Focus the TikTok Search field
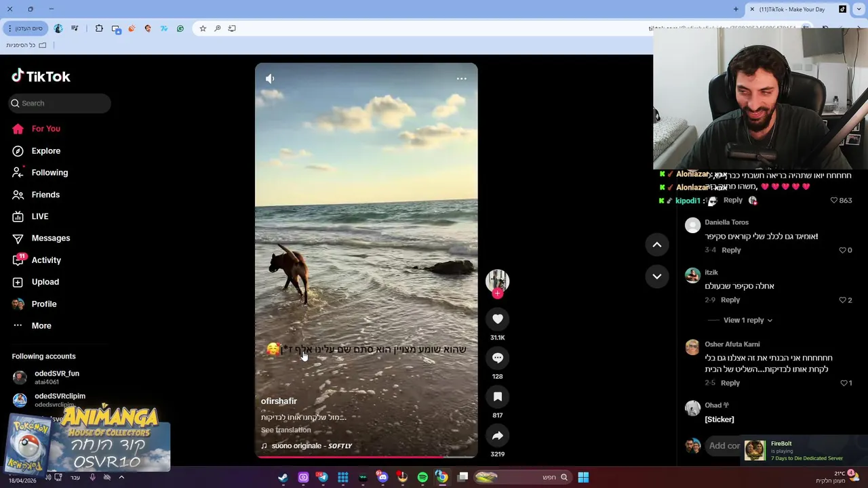The height and width of the screenshot is (488, 868). 60,103
